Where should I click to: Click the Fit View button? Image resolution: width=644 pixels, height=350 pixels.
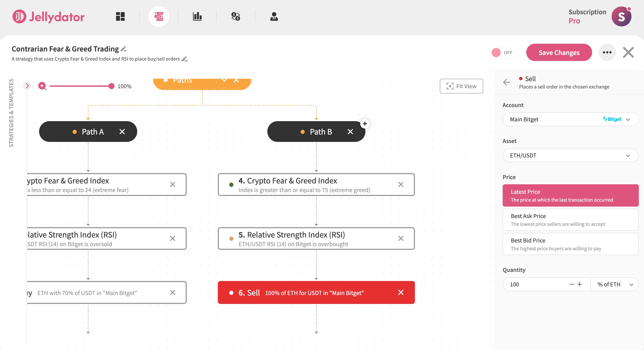tap(461, 86)
